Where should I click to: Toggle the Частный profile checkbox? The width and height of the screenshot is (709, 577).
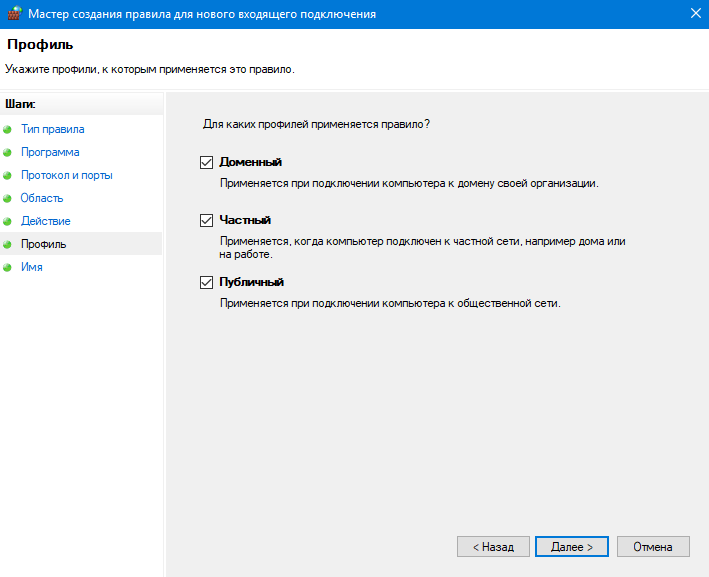207,220
